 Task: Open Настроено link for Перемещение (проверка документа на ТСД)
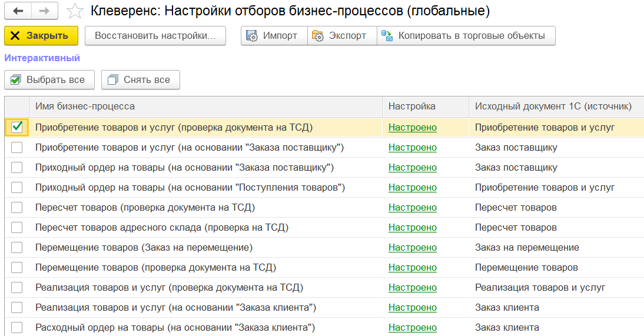pyautogui.click(x=412, y=267)
